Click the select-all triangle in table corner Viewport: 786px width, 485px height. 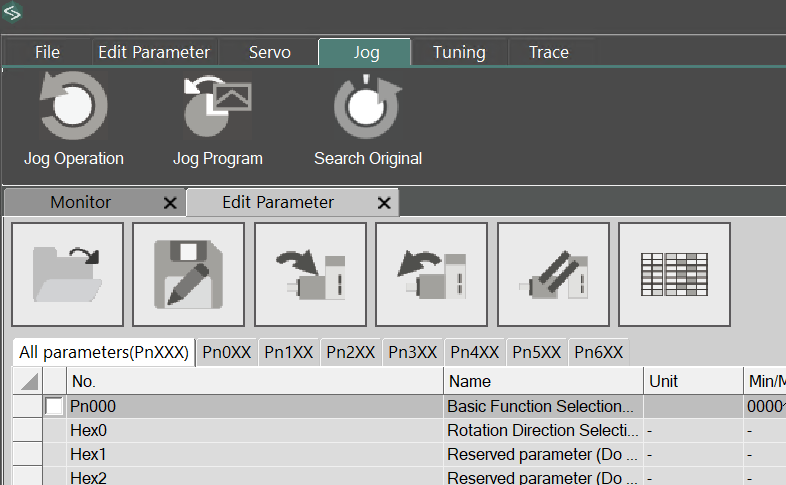[x=29, y=381]
